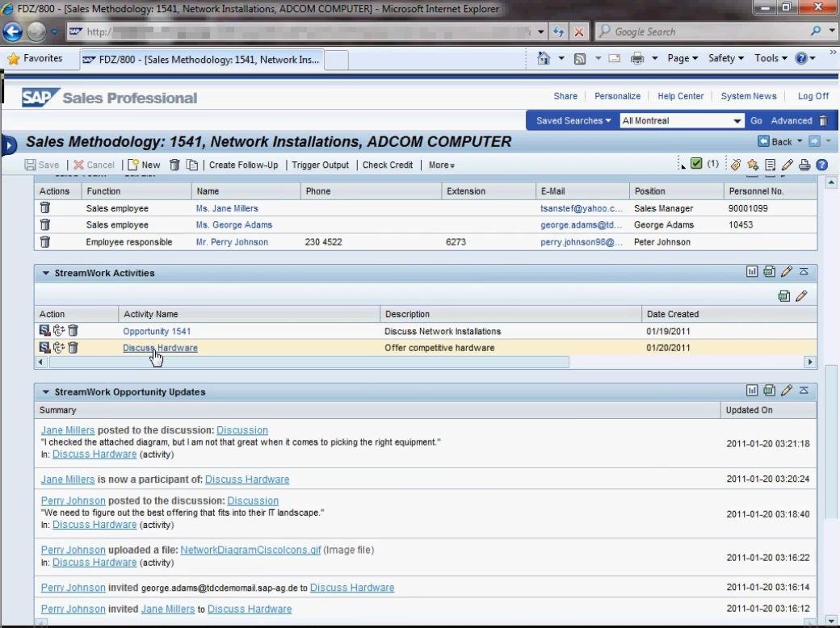Expand the left navigation panel arrow
840x628 pixels.
coord(9,144)
